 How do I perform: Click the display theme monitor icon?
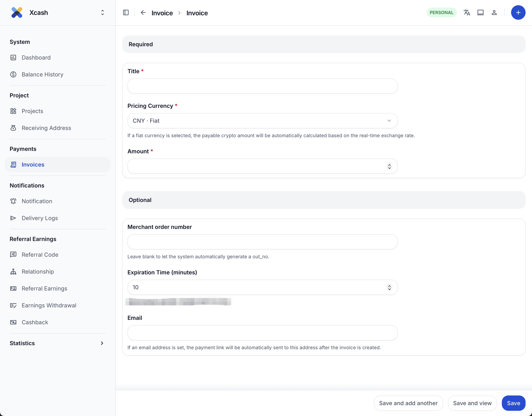(480, 13)
